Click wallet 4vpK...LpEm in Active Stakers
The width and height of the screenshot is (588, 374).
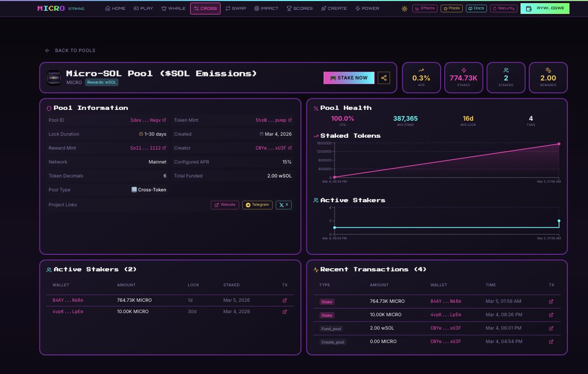68,311
